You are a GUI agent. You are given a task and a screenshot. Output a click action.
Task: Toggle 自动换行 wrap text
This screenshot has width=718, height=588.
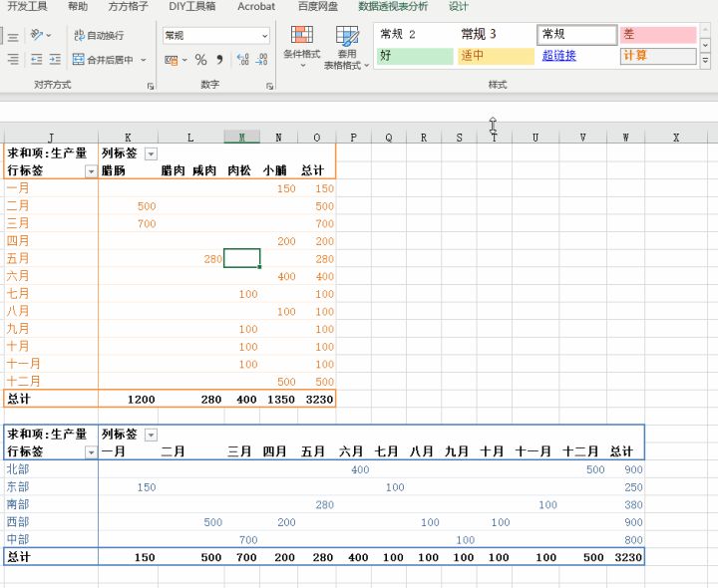99,36
